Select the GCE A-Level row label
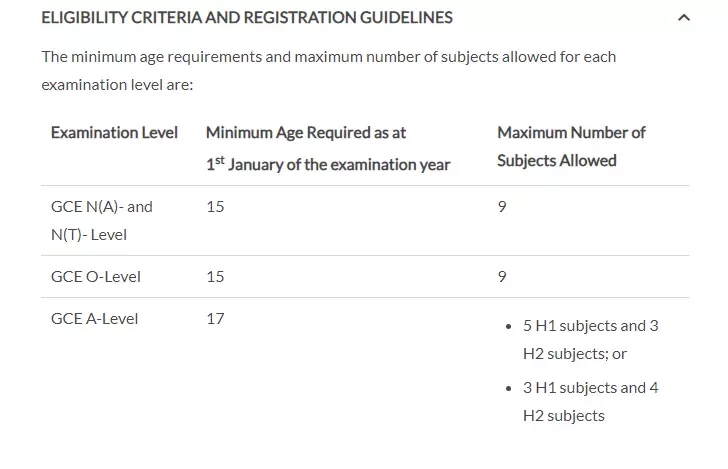The image size is (728, 469). tap(94, 319)
